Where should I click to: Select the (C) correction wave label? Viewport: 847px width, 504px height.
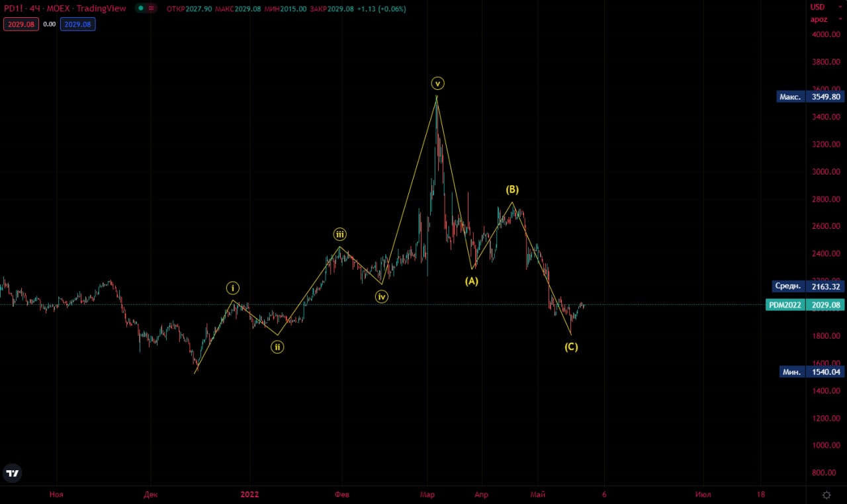tap(571, 347)
